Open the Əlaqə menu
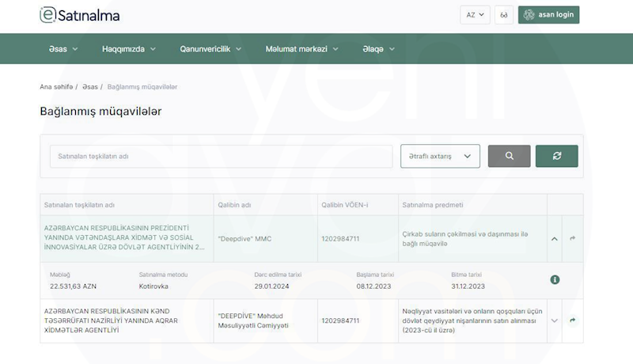633x364 pixels. pyautogui.click(x=378, y=49)
